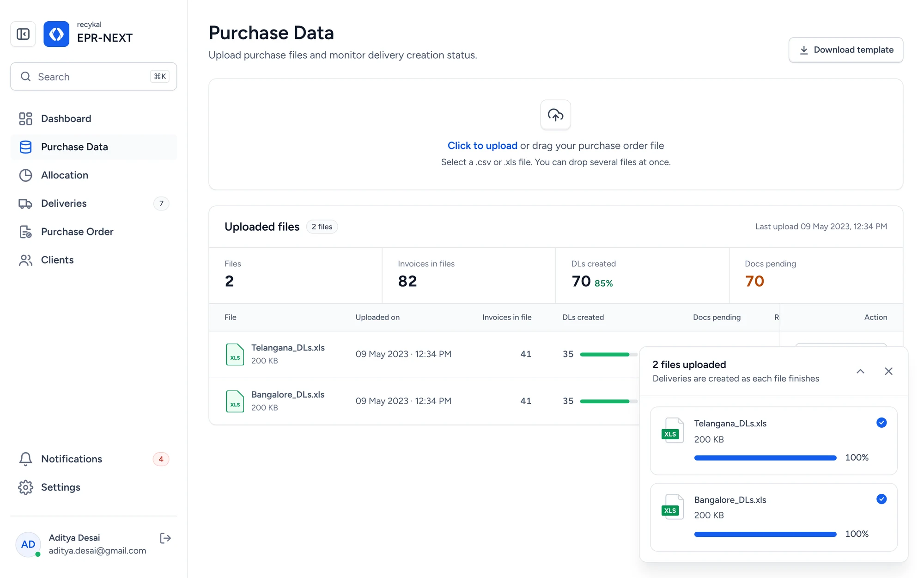Click the aditya.desai@gmail.com email text
Image resolution: width=924 pixels, height=578 pixels.
(x=97, y=551)
